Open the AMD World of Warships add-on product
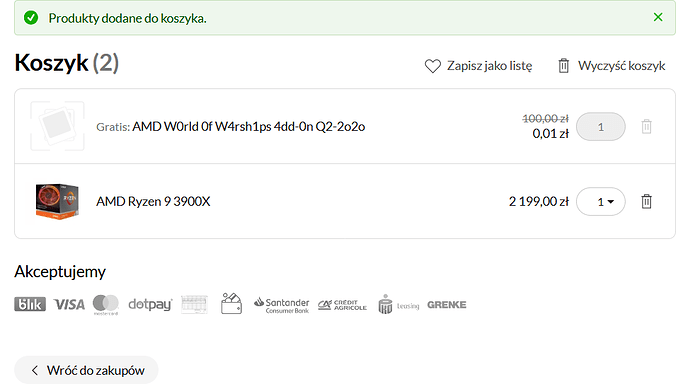690x384 pixels. click(249, 127)
